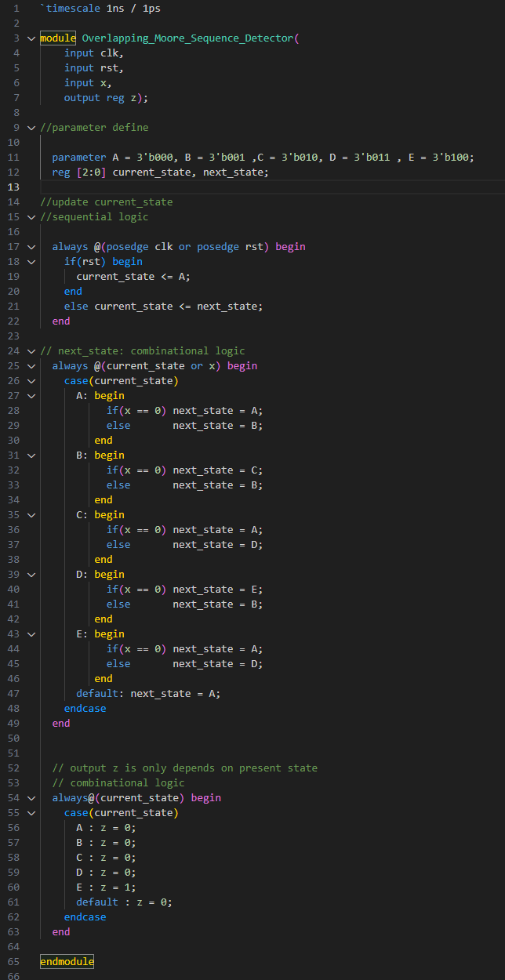This screenshot has height=980, width=505.
Task: Click the input x, port declaration
Action: [x=88, y=83]
